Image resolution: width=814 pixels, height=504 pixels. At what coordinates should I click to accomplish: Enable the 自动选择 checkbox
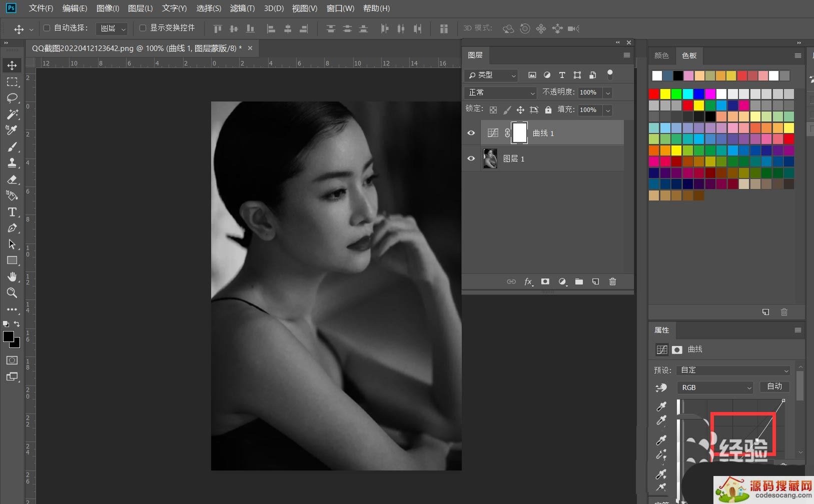[x=47, y=28]
